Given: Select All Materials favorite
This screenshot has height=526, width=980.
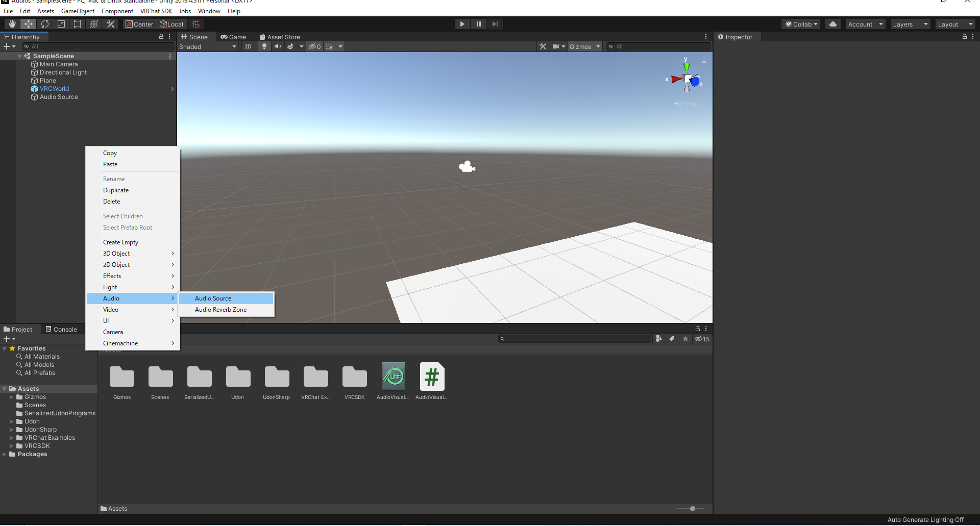Looking at the screenshot, I should click(42, 357).
